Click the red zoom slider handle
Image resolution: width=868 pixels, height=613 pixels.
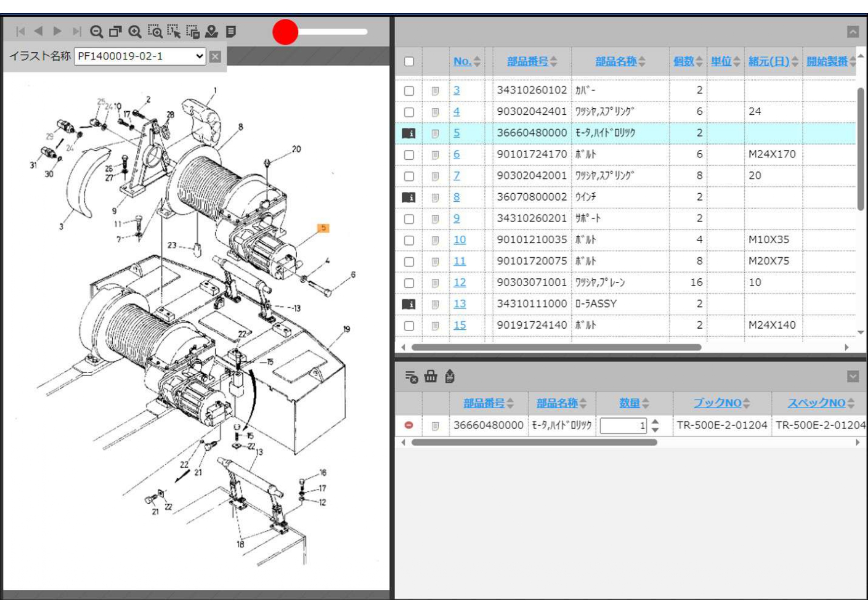coord(285,32)
